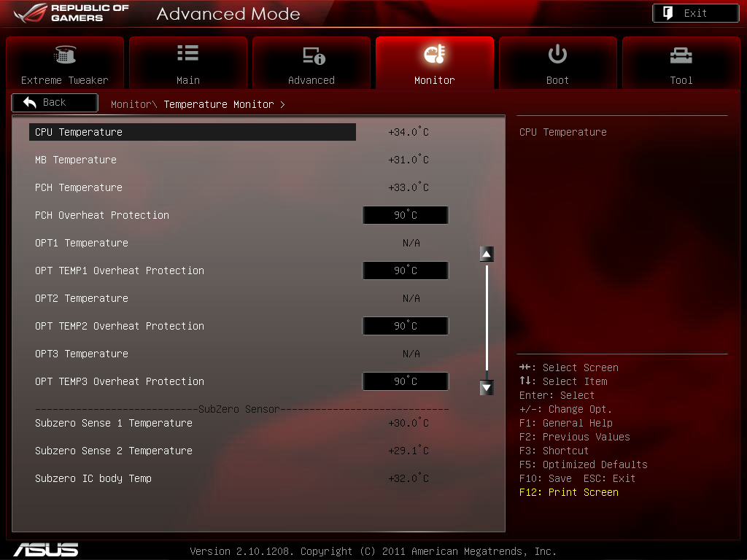The height and width of the screenshot is (560, 747).
Task: Click the SubZero Sensor section header
Action: [x=239, y=409]
